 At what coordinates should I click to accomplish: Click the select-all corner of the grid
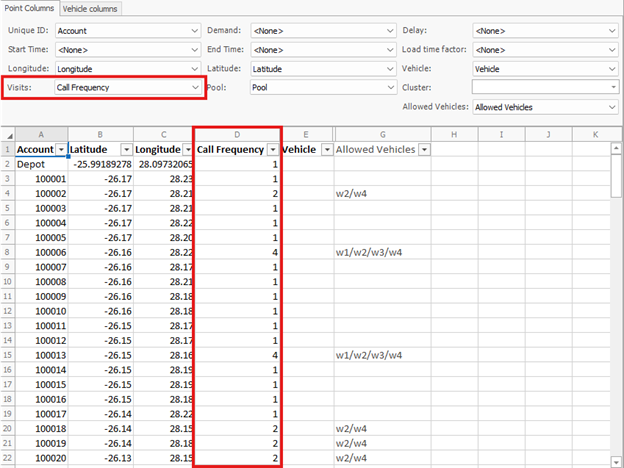[x=7, y=133]
